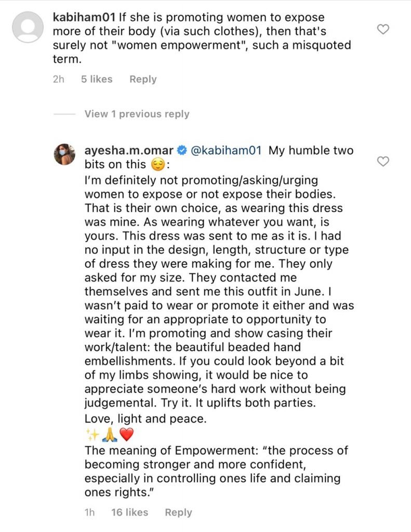Open the ayesha.m.omar username link

pyautogui.click(x=129, y=151)
